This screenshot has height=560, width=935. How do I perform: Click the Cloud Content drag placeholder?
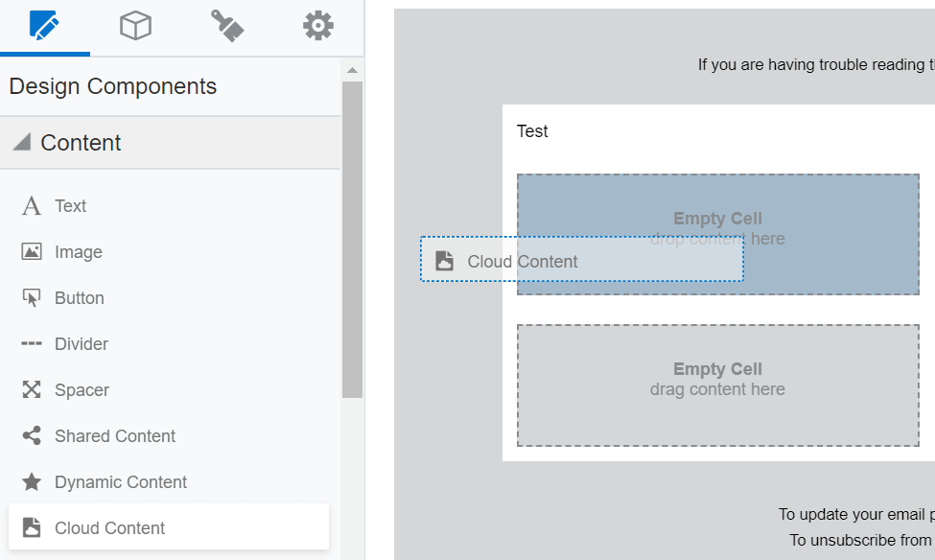(581, 260)
